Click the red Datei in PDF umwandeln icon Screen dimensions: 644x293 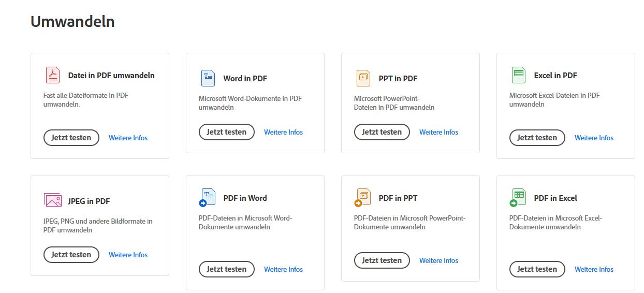53,75
